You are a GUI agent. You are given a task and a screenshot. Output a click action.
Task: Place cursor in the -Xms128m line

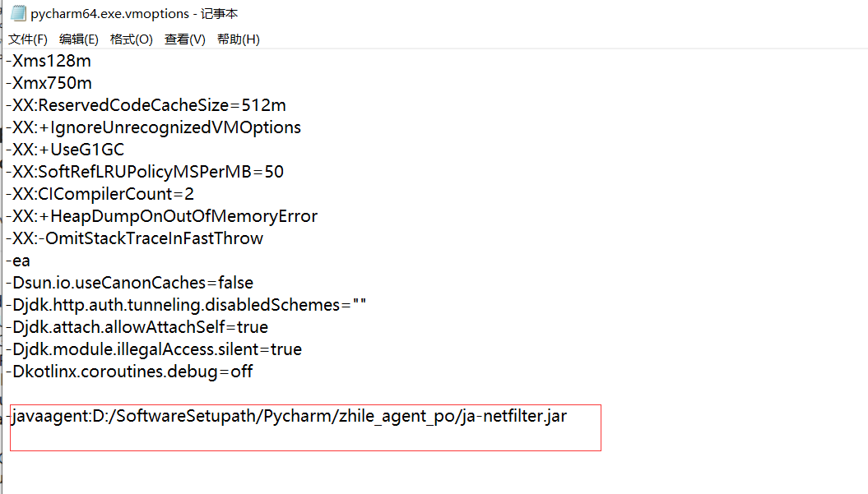(x=49, y=61)
